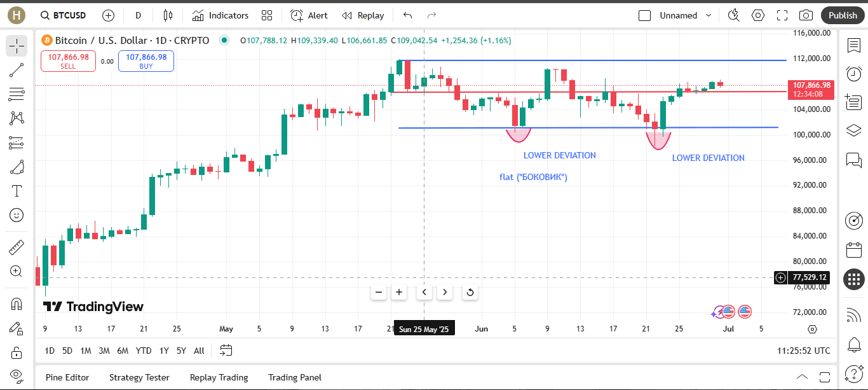The image size is (868, 390).
Task: Activate the zoom in tool
Action: pos(17,271)
